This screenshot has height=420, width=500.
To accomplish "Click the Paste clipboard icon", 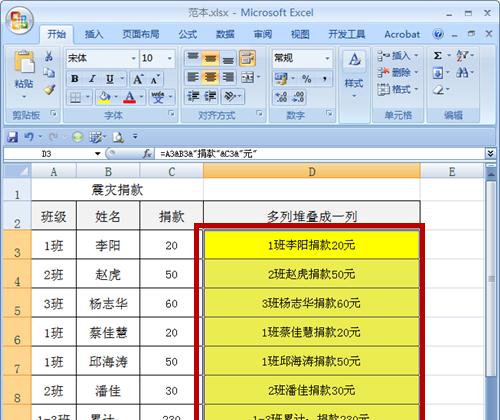I will (x=24, y=62).
